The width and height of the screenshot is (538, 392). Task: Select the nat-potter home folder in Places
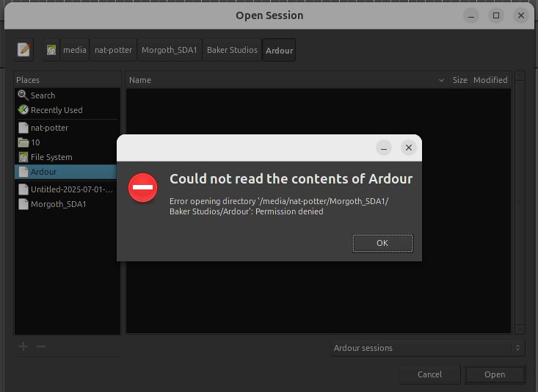click(x=49, y=128)
